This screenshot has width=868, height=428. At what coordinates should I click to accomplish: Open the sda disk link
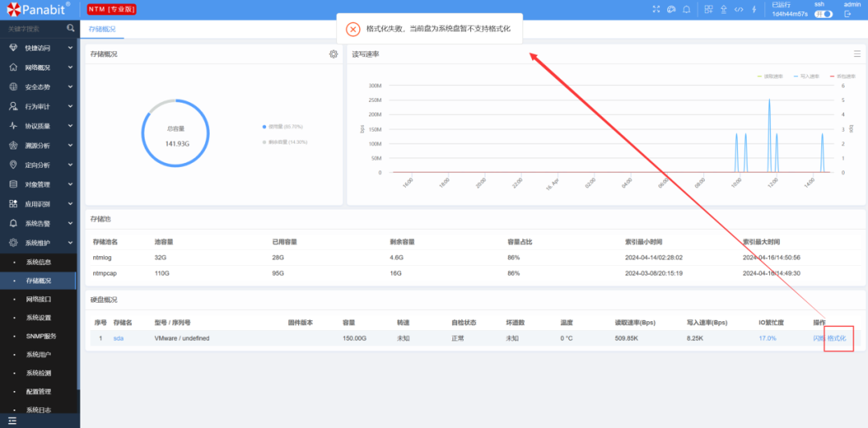118,338
